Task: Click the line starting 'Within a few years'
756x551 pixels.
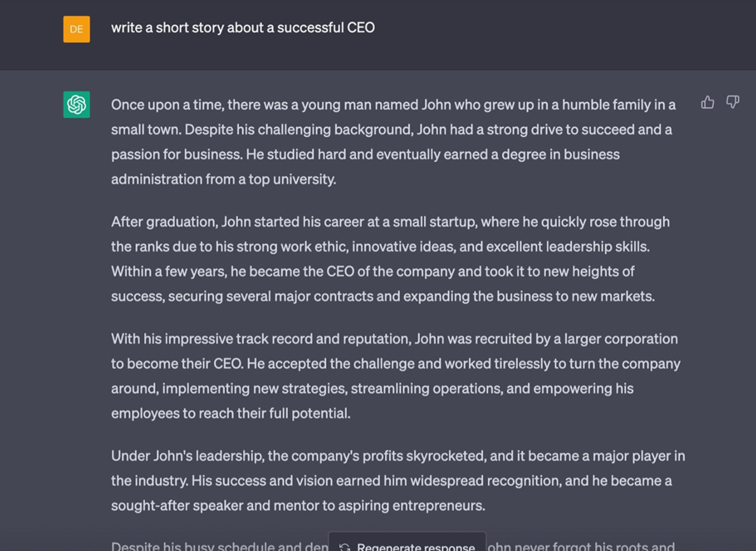Action: 372,272
